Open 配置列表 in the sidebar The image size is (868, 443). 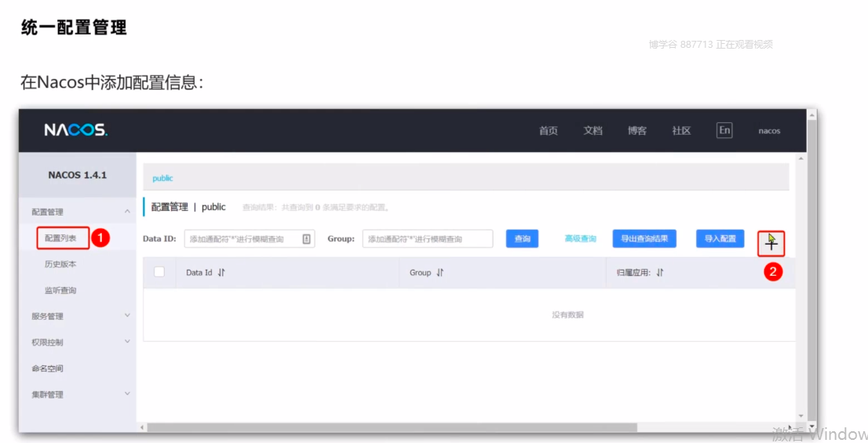(x=60, y=238)
